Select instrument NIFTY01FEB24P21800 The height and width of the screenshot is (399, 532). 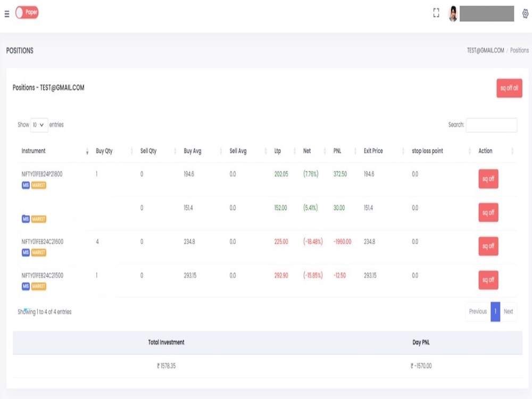pos(42,174)
